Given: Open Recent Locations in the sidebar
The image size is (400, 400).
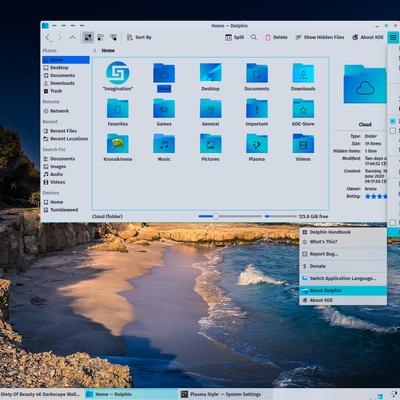Looking at the screenshot, I should [x=66, y=139].
